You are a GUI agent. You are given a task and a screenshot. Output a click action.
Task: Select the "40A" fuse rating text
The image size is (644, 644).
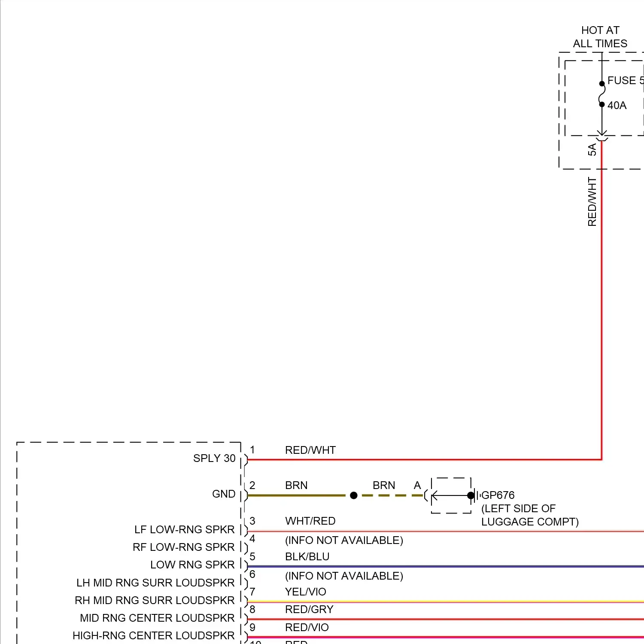coord(617,105)
